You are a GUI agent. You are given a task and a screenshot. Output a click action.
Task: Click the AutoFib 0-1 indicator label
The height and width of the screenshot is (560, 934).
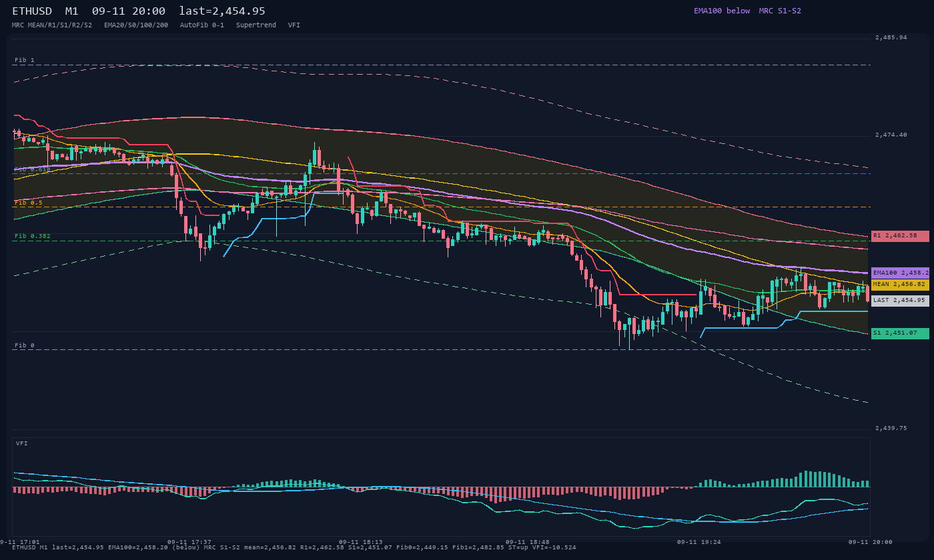click(x=202, y=25)
